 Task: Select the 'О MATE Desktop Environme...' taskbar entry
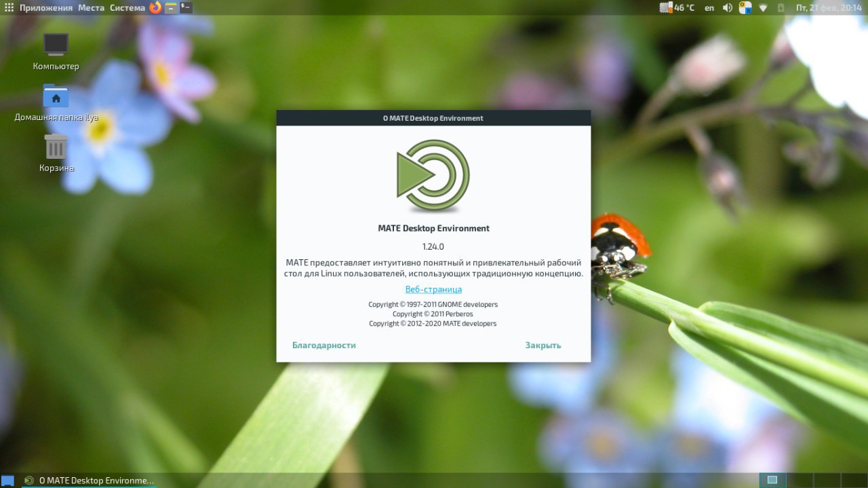89,481
